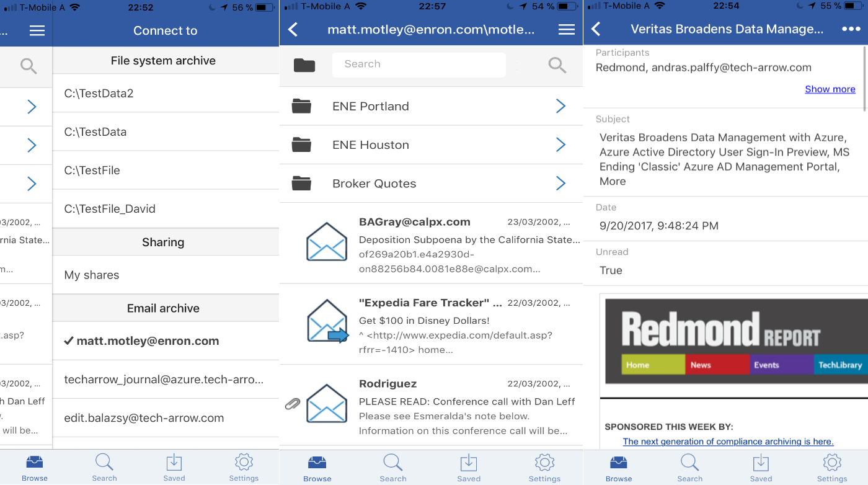Open hamburger menu next to matt.motley path header
868x485 pixels.
tap(566, 30)
